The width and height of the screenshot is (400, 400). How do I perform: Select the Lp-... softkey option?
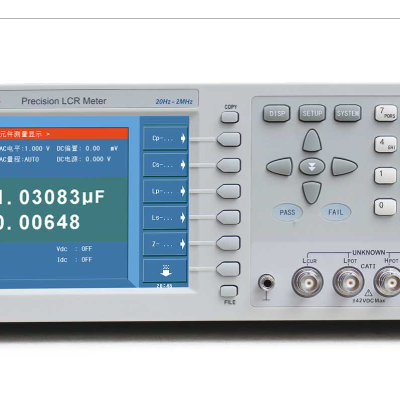tap(165, 191)
